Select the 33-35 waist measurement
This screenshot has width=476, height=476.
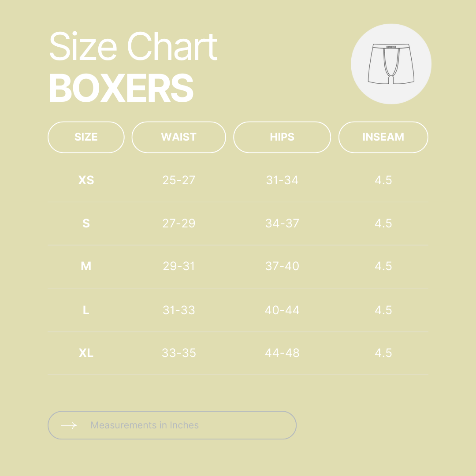pos(178,353)
